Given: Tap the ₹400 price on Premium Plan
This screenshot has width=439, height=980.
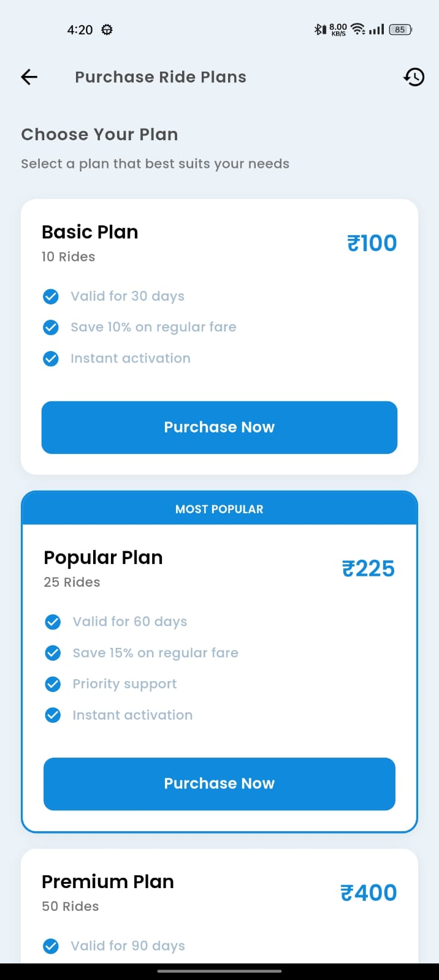Looking at the screenshot, I should [x=368, y=892].
